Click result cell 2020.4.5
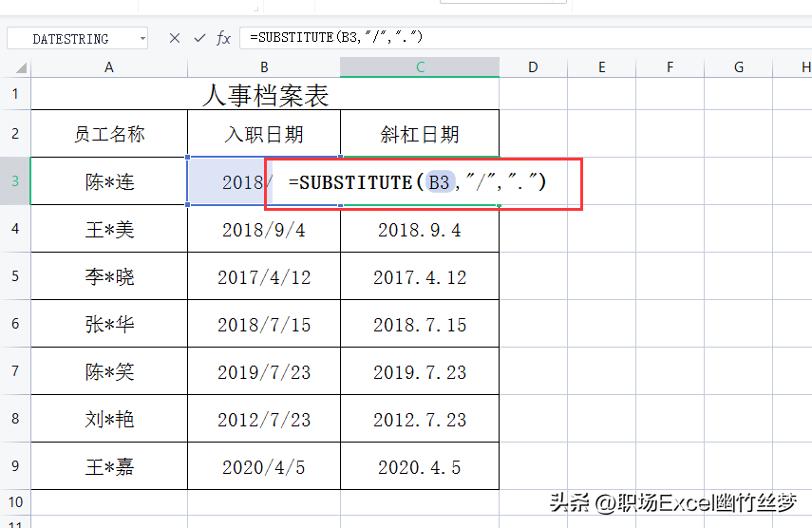Viewport: 812px width, 528px height. (x=420, y=466)
